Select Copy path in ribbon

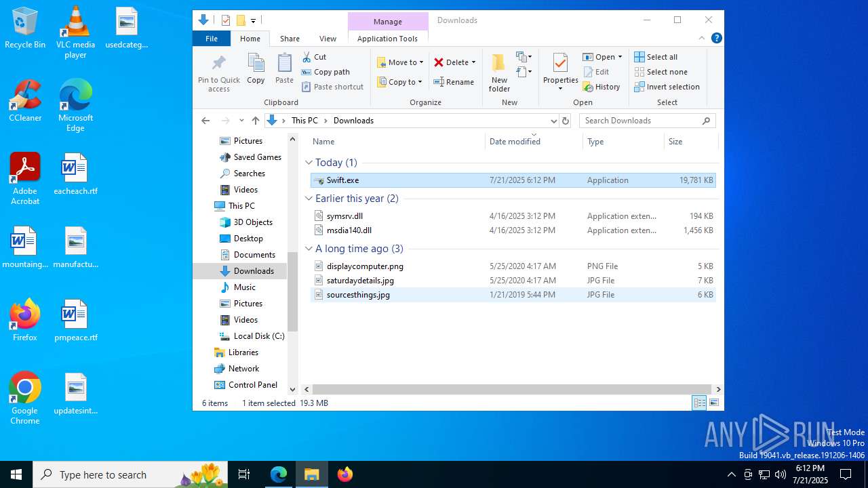[x=325, y=72]
